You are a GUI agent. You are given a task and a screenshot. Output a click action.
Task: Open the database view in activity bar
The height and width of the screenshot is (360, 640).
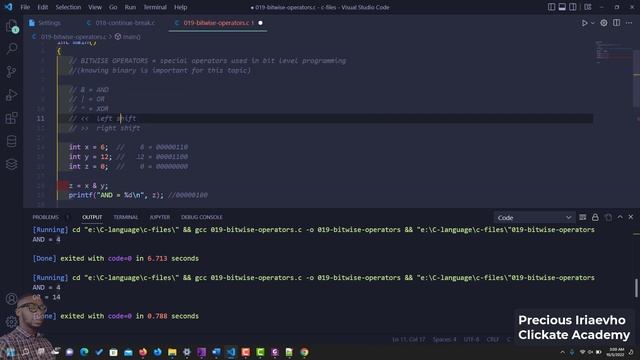point(11,141)
